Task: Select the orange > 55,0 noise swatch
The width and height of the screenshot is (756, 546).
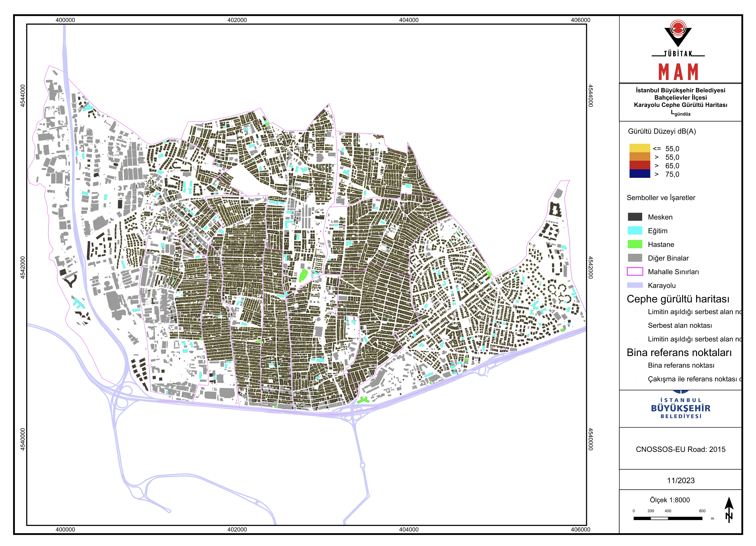Action: (640, 157)
